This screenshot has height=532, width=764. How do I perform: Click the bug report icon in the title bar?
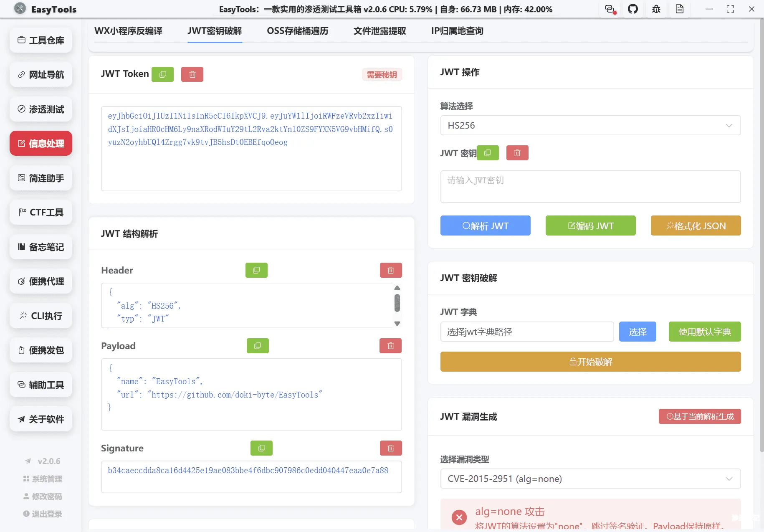(x=656, y=9)
